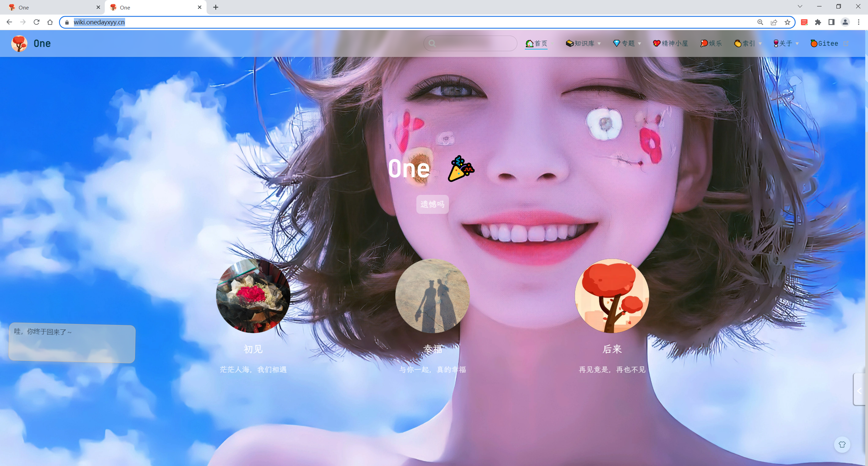The height and width of the screenshot is (466, 868).
Task: Bookmark this page with star icon
Action: (787, 22)
